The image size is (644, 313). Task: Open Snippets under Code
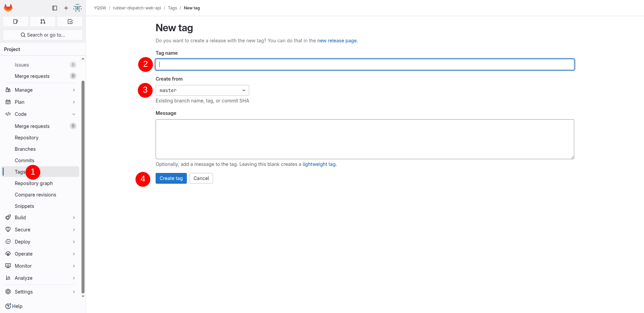click(41, 206)
